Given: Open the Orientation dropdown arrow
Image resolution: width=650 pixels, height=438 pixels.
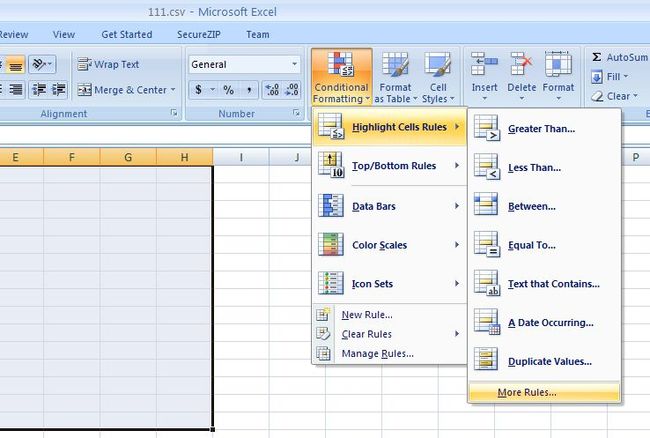Looking at the screenshot, I should 50,64.
